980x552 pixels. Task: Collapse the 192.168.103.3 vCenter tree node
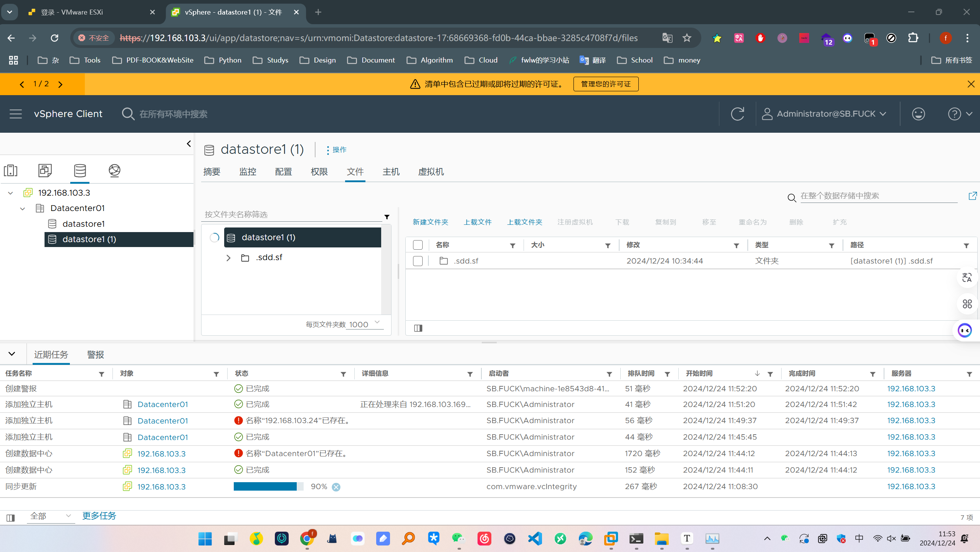click(x=10, y=193)
